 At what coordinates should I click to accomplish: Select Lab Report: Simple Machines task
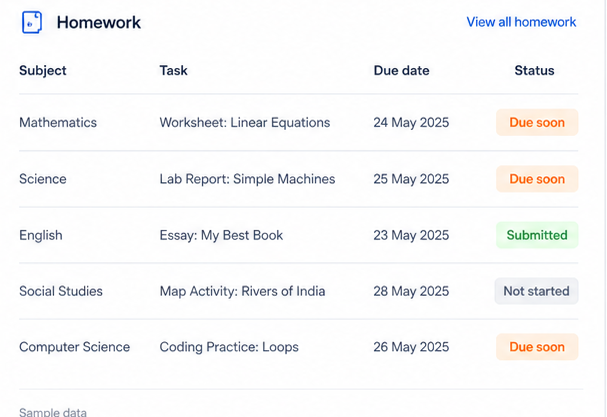[x=247, y=179]
